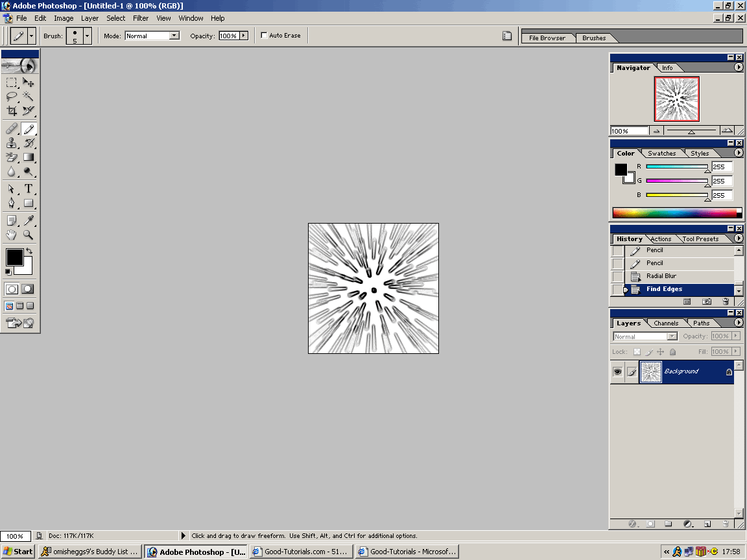The width and height of the screenshot is (747, 560).
Task: Swap foreground and background colors
Action: (29, 250)
